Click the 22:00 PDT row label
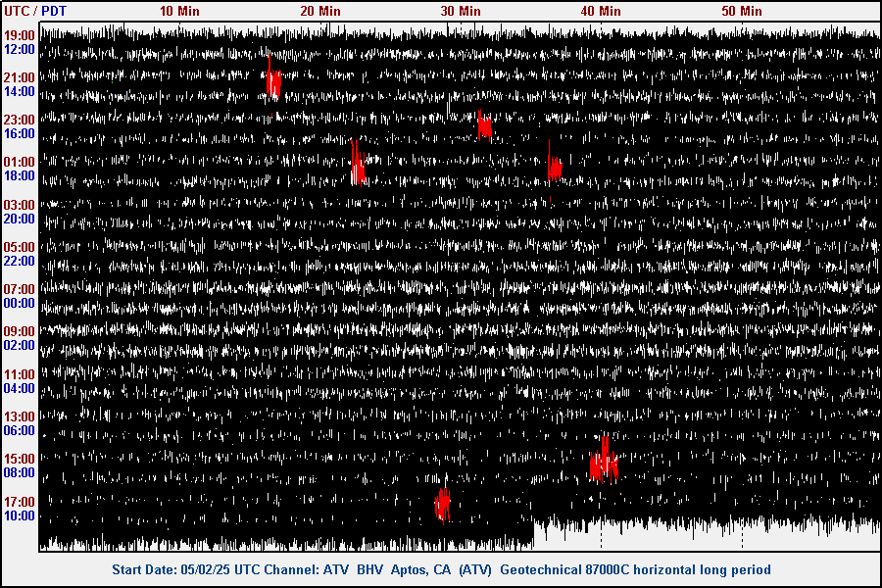This screenshot has width=882, height=588. pyautogui.click(x=20, y=261)
